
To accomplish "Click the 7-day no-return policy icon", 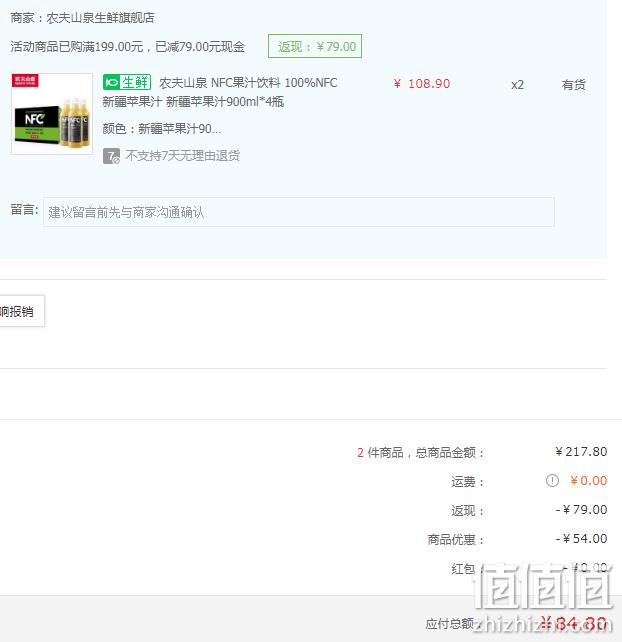I will coord(111,156).
